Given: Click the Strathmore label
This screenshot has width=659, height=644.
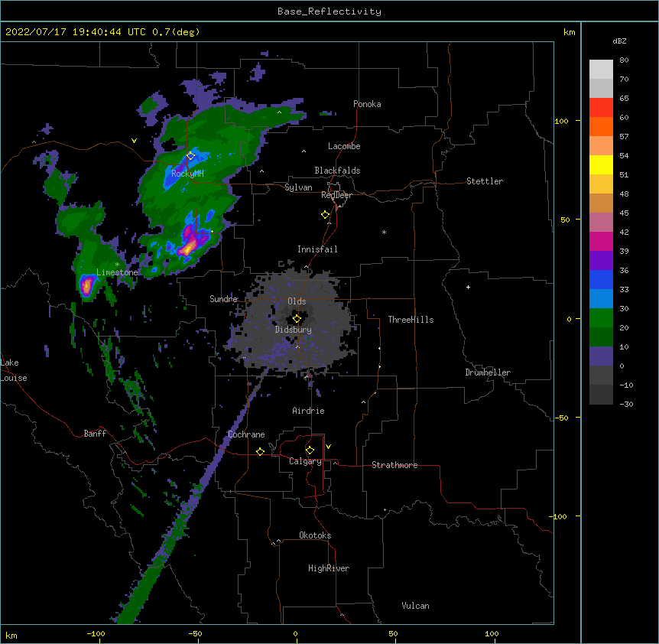Looking at the screenshot, I should pos(394,465).
